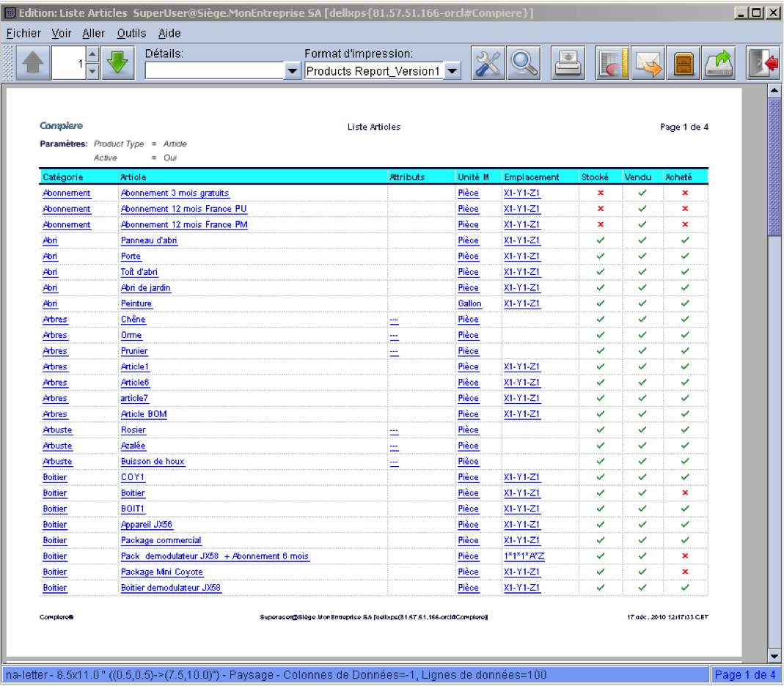This screenshot has height=686, width=784.
Task: Click the page-and-ruler layout toolbar icon
Action: pos(612,63)
